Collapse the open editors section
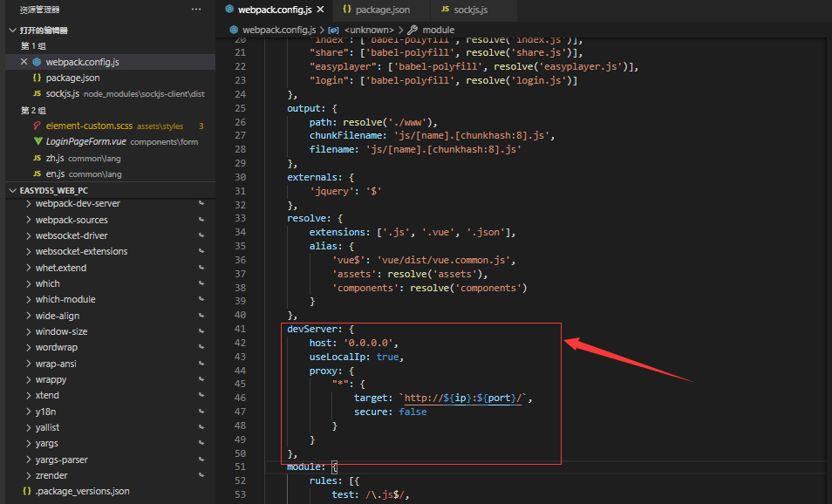Screen dimensions: 832x504 tap(13, 31)
